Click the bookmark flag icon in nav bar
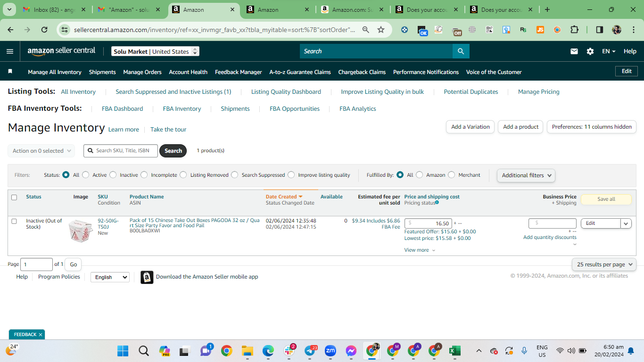 (10, 72)
